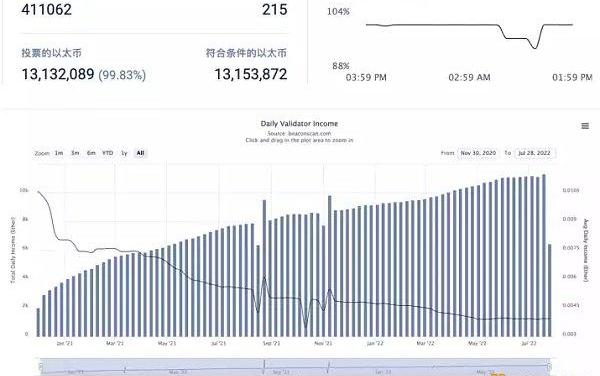Grab the left navigator range handle
This screenshot has width=600, height=376.
point(41,366)
